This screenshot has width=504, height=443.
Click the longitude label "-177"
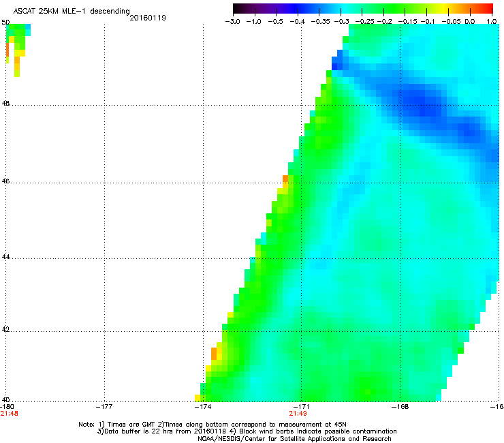point(104,407)
